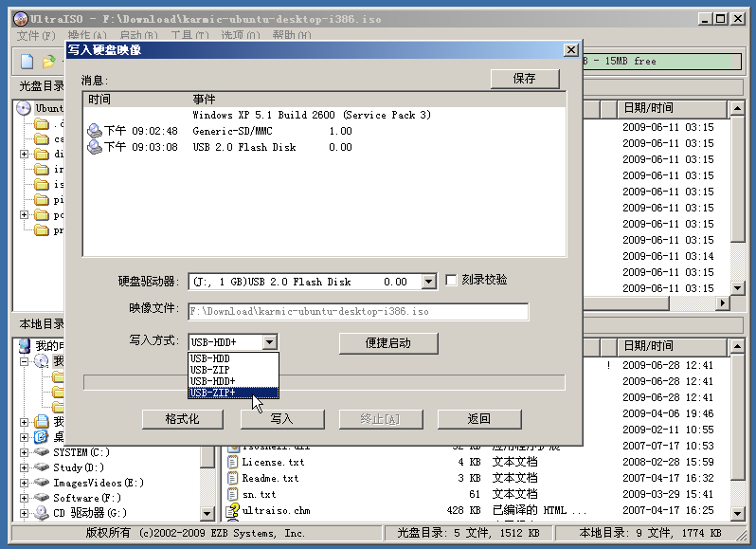Click the 格式化 format button
Viewport: 756px width, 549px height.
183,419
